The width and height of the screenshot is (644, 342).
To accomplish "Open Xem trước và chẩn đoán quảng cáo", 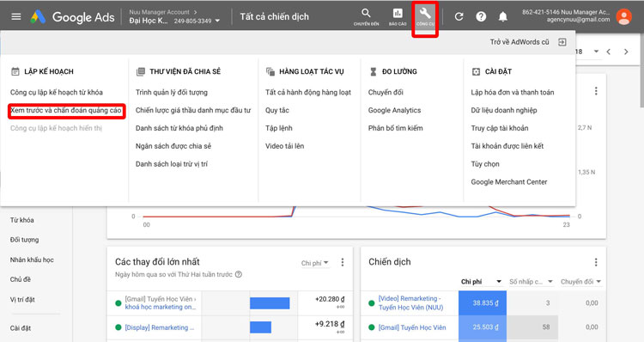I will point(66,111).
